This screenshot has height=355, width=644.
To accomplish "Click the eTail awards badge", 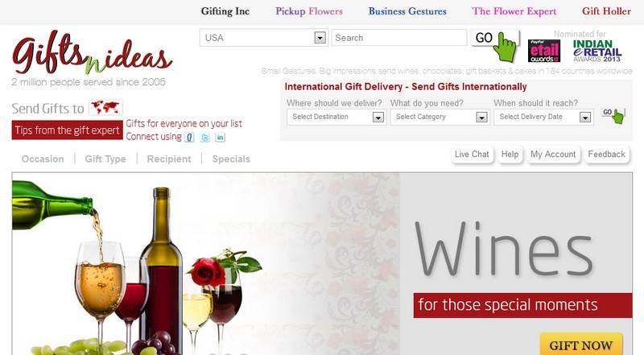I will click(544, 51).
